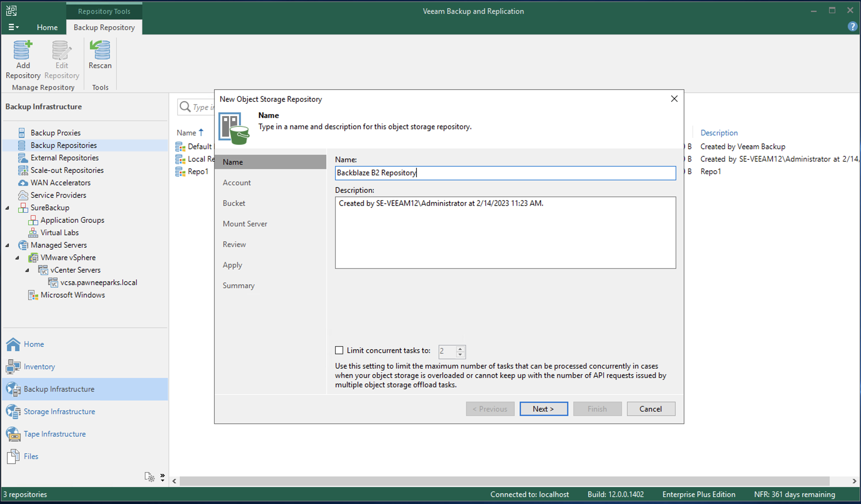Decrease concurrent tasks spinner value
Screen dimensions: 861x504
[460, 354]
